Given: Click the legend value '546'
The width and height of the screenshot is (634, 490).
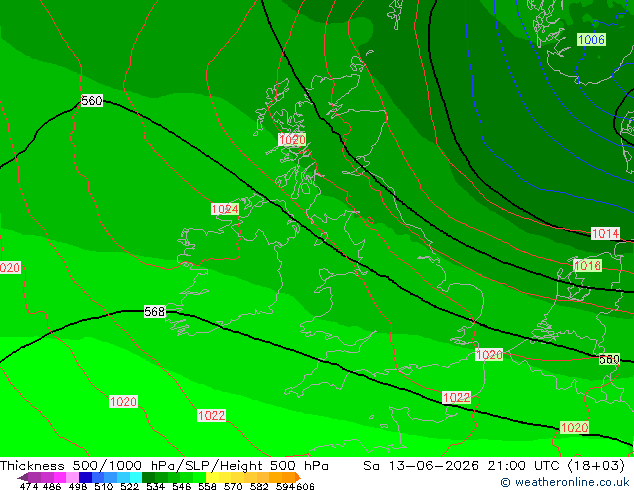Looking at the screenshot, I should coord(182,486).
